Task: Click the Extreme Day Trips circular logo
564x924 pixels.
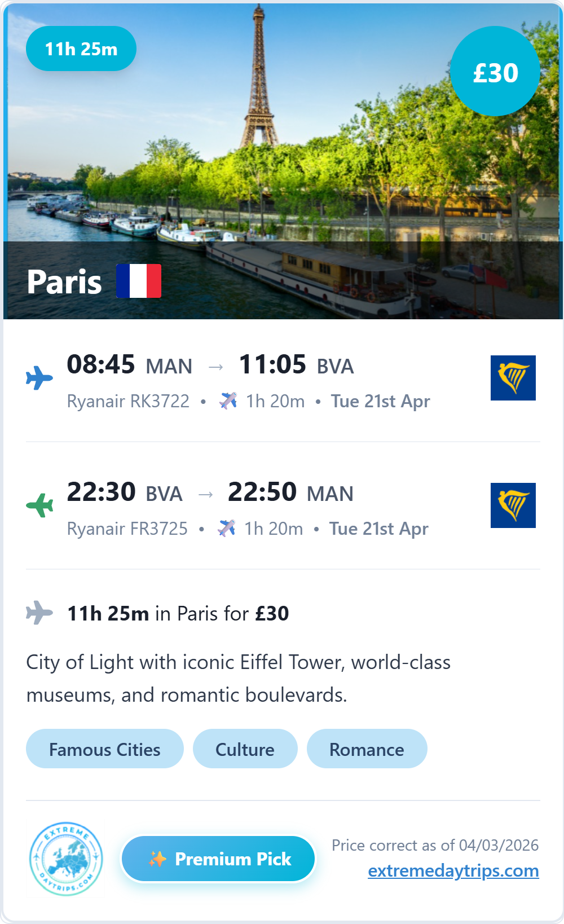Action: click(x=66, y=859)
